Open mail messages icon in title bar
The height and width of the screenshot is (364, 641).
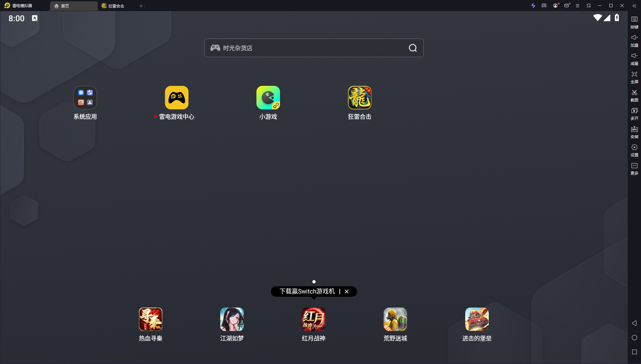(x=567, y=6)
